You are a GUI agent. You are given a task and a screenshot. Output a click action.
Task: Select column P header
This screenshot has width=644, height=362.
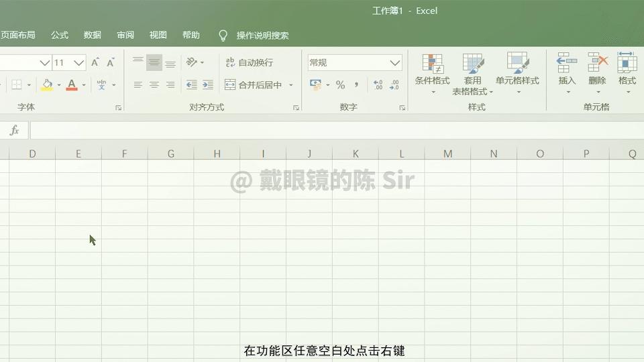(x=586, y=154)
